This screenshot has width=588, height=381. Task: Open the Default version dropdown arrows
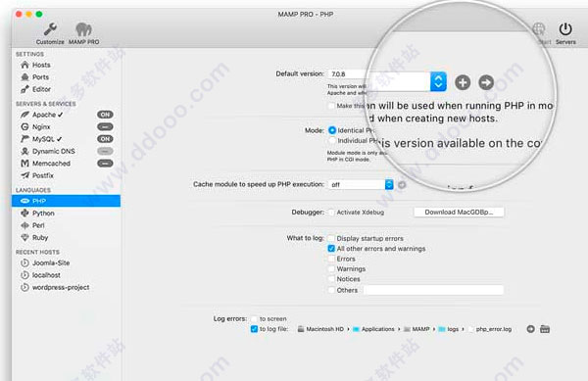[x=438, y=81]
